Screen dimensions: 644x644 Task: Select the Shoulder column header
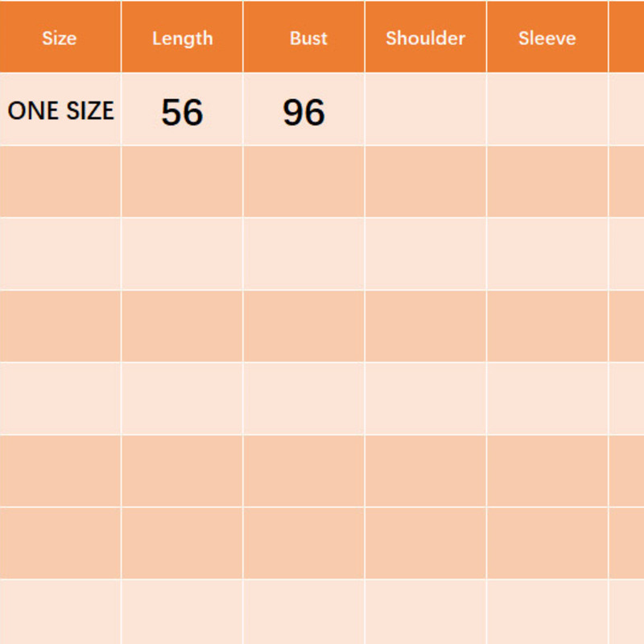pyautogui.click(x=425, y=38)
